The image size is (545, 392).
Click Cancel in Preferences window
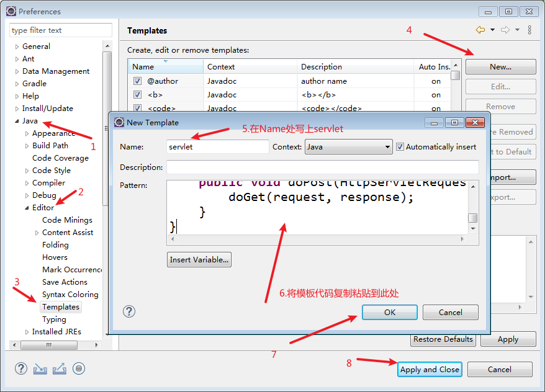[x=500, y=370]
